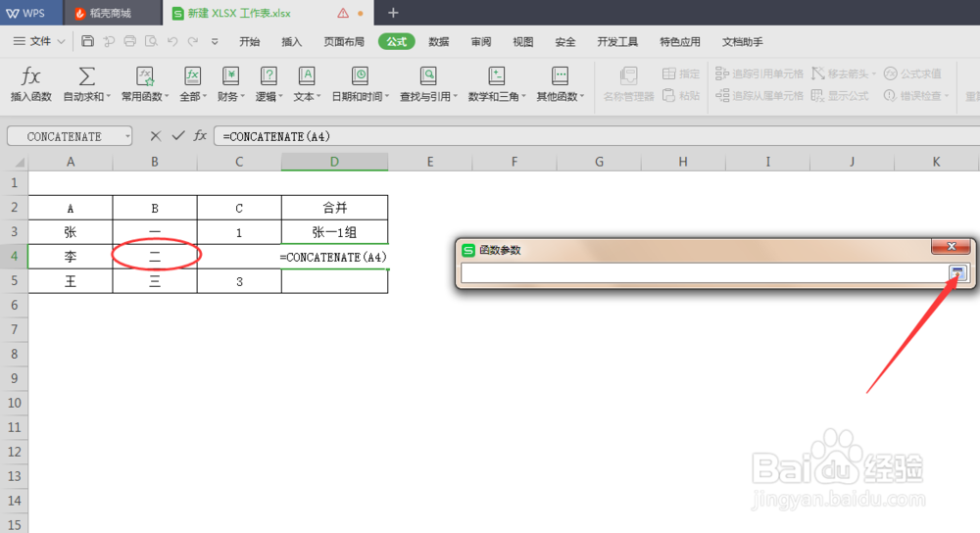Screen dimensions: 980x533
Task: Click 指定 (Create from selection) button
Action: point(681,73)
